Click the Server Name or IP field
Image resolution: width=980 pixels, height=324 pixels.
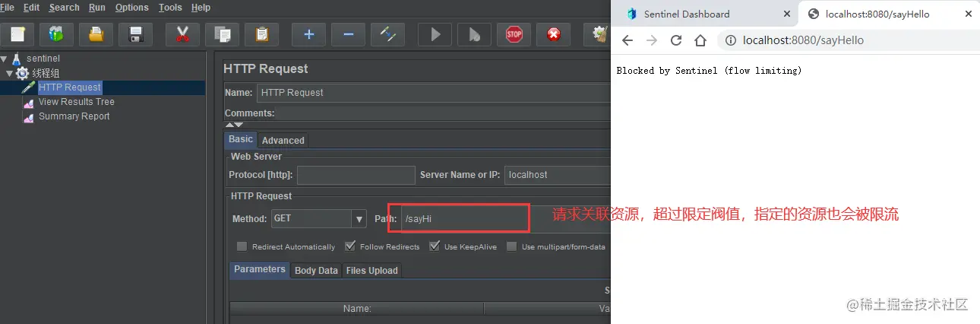tap(558, 175)
